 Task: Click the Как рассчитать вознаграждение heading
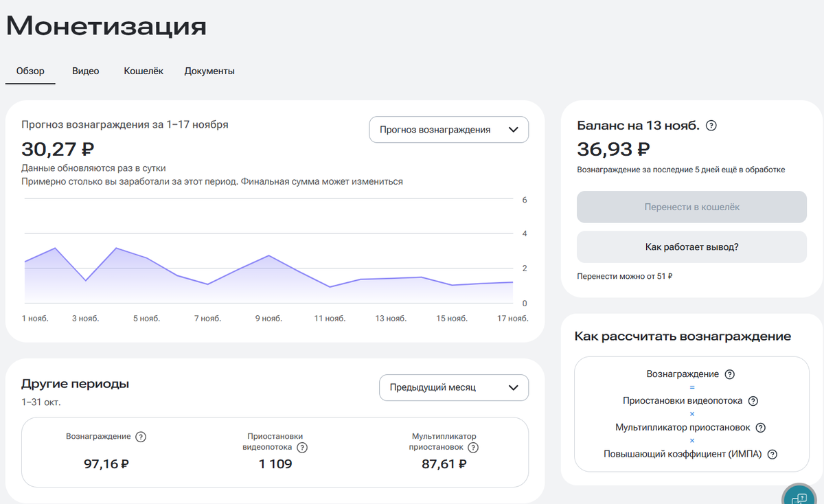click(683, 336)
